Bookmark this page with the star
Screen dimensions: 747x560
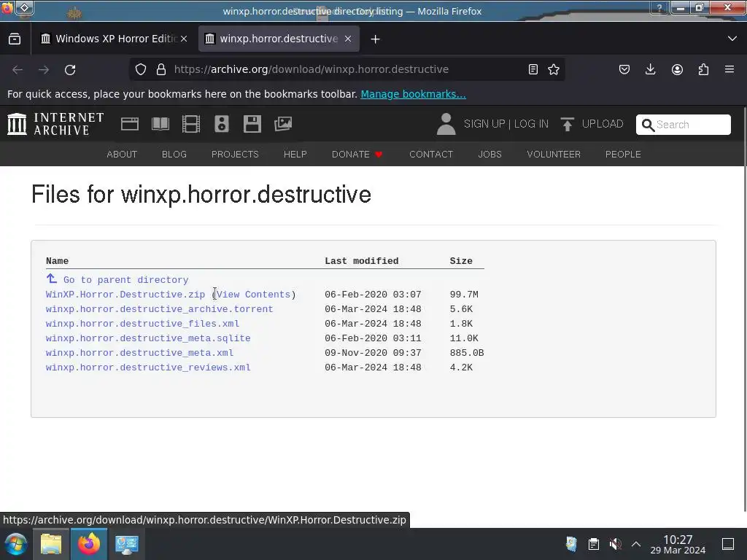point(554,69)
